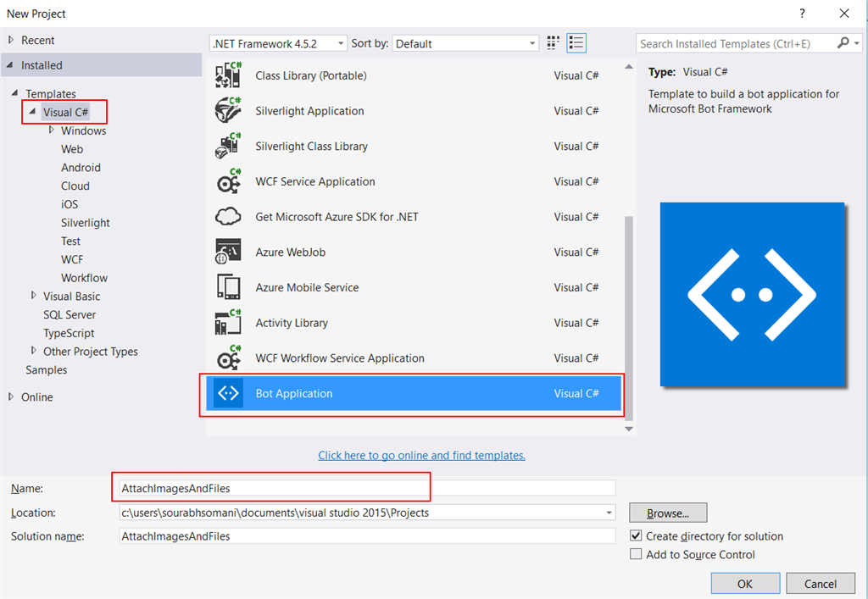
Task: Select the Silverlight category
Action: [x=86, y=222]
